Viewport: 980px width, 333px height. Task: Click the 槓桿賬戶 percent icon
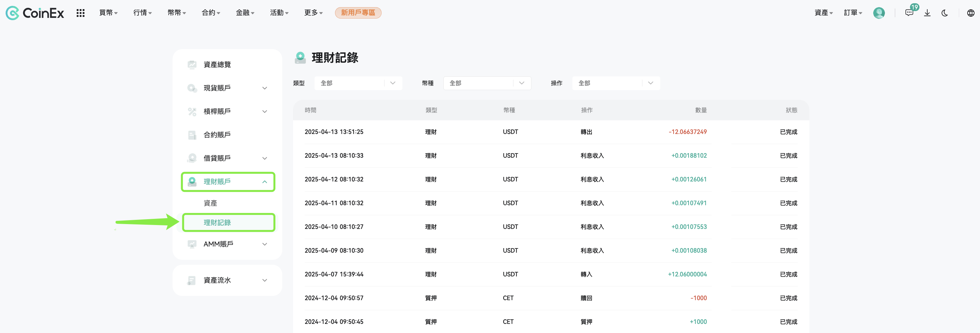pos(192,112)
